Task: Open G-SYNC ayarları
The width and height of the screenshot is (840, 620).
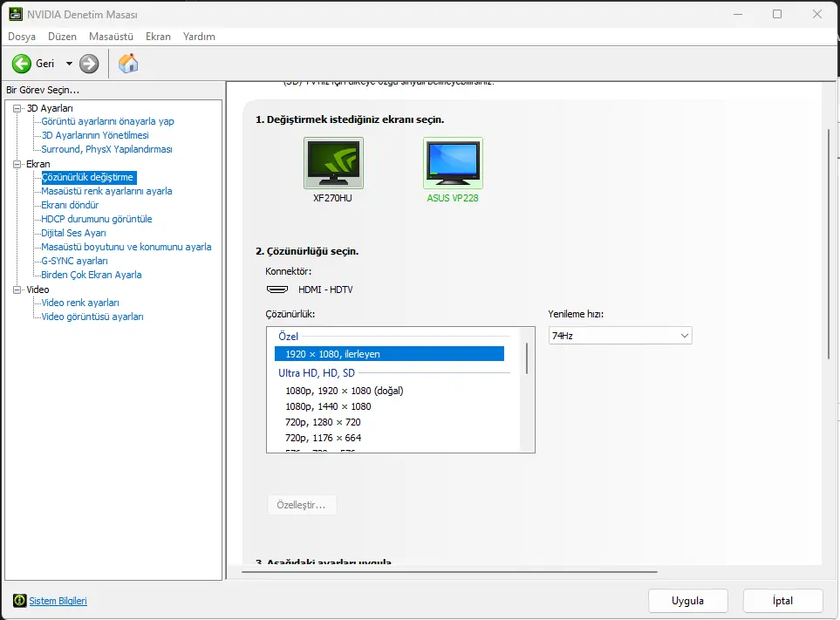Action: 74,261
